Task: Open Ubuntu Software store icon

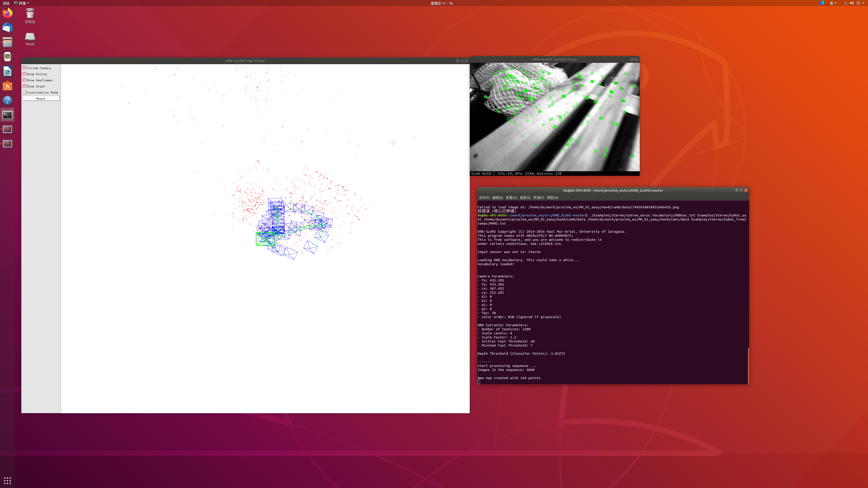Action: pyautogui.click(x=7, y=86)
